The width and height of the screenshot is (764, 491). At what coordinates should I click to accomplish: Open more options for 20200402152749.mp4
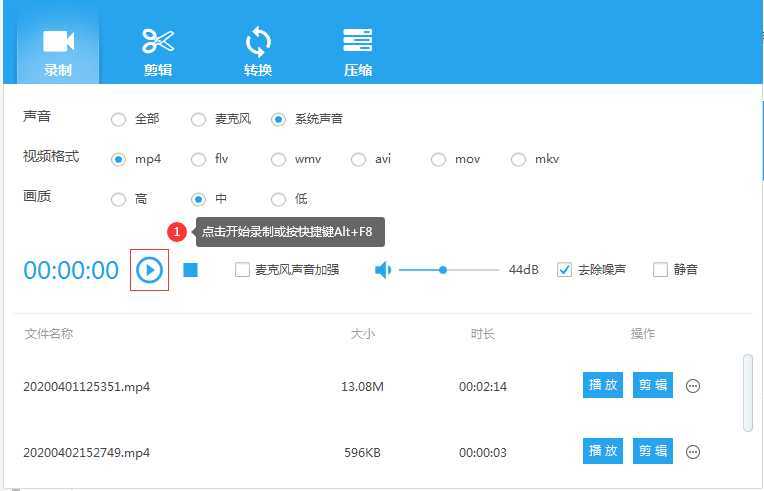point(693,452)
